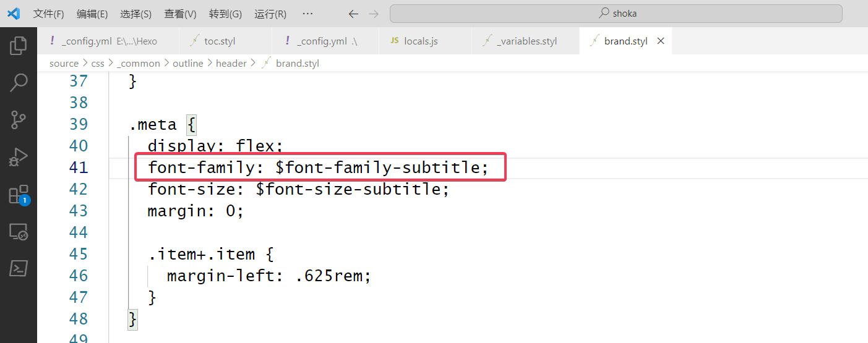Click line number 41 in the gutter
Screen dimensions: 868x343
pyautogui.click(x=78, y=167)
